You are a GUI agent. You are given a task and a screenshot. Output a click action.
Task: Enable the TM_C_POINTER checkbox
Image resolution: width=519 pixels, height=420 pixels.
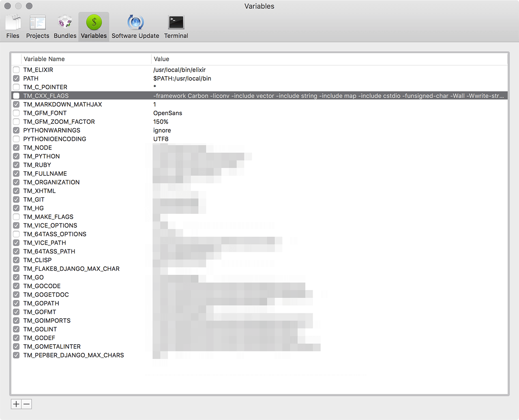point(16,87)
